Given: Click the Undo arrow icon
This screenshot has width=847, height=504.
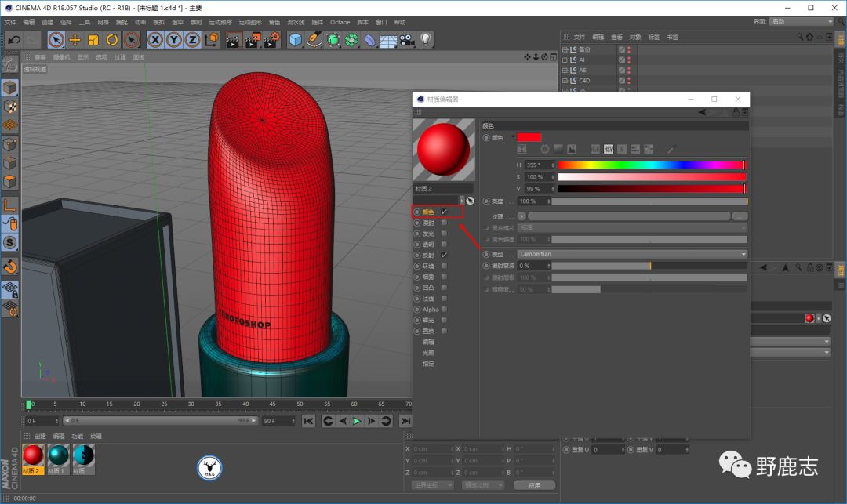Looking at the screenshot, I should coord(13,39).
